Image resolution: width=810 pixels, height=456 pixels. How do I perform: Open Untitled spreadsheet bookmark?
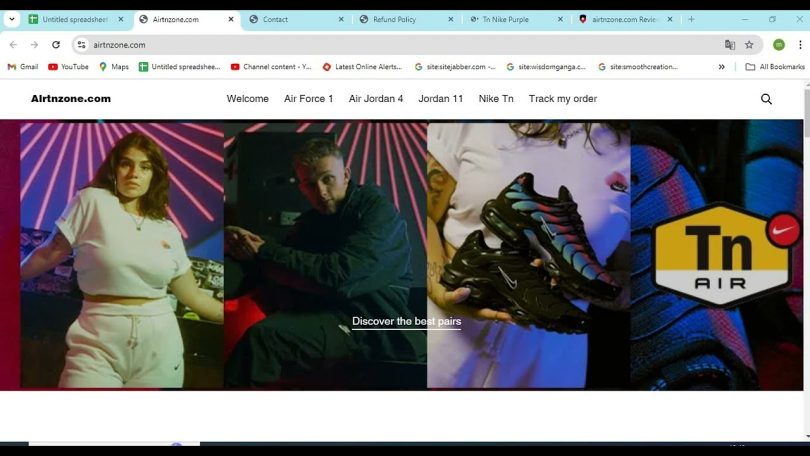coord(179,67)
